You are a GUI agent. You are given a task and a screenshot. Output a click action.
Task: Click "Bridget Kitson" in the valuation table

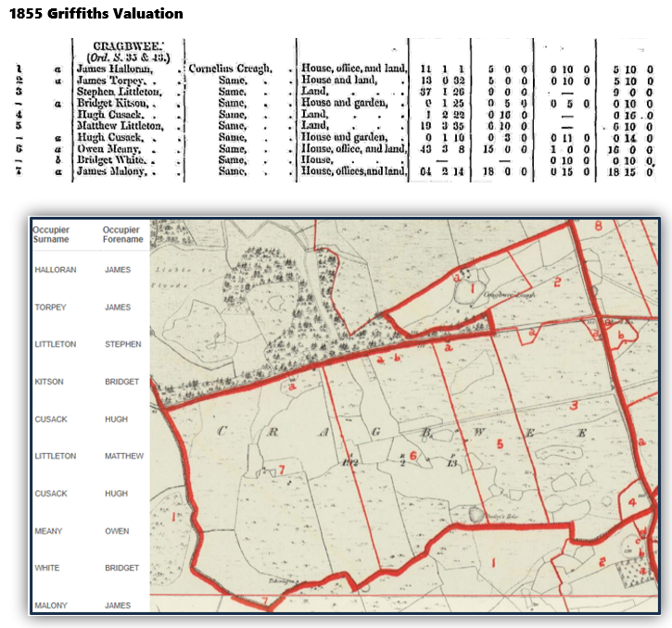tap(112, 103)
